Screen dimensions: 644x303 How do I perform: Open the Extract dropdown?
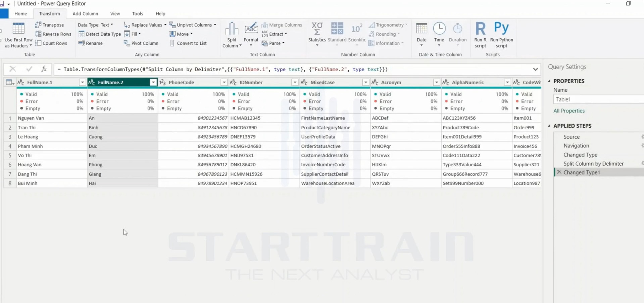tap(275, 34)
